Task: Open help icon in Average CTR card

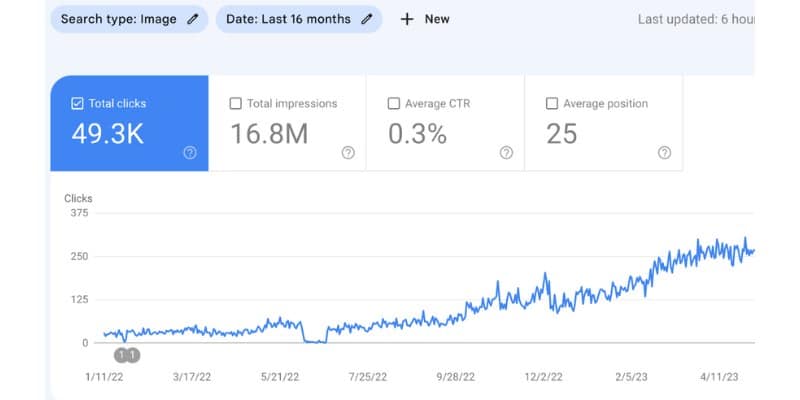Action: (506, 153)
